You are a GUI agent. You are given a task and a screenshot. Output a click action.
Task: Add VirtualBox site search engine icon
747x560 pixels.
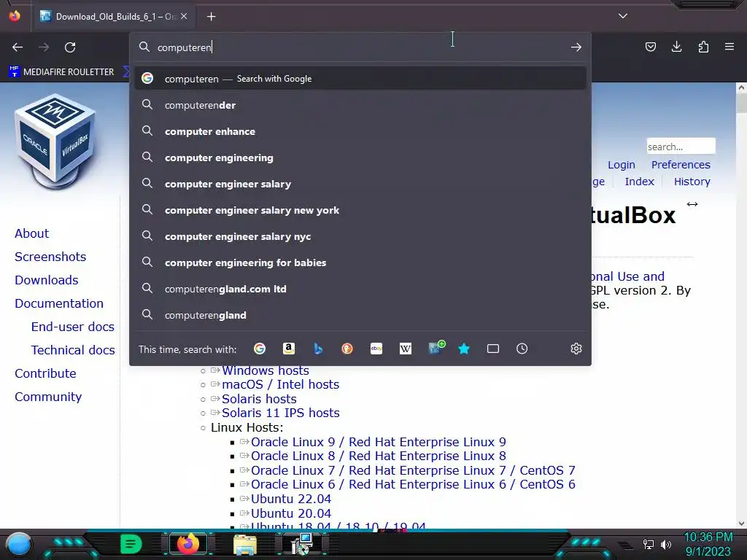(436, 348)
